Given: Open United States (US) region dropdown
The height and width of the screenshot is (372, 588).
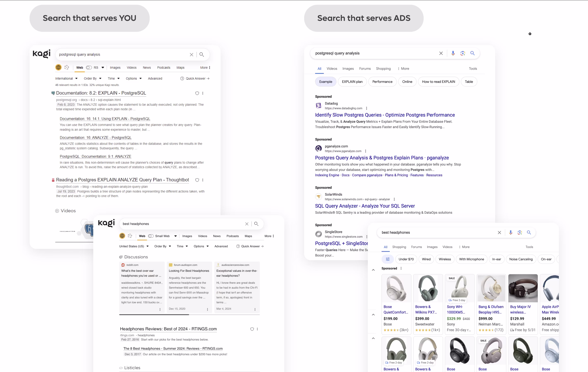Looking at the screenshot, I should 134,246.
